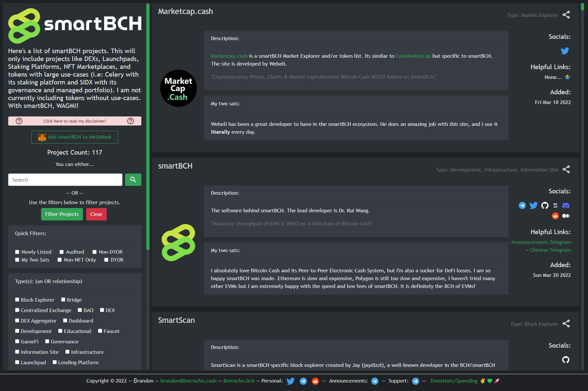Select the Development type checkbox
This screenshot has height=391, width=588.
coord(17,331)
